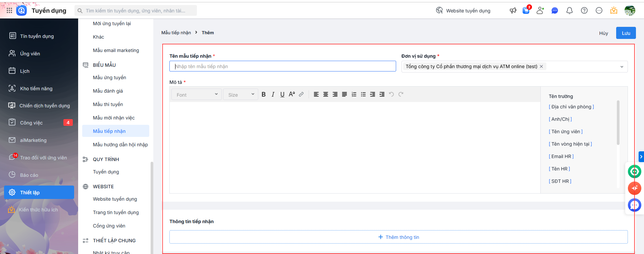This screenshot has height=254, width=644.
Task: Insert the Tên vòng hiện tại field
Action: click(x=570, y=144)
